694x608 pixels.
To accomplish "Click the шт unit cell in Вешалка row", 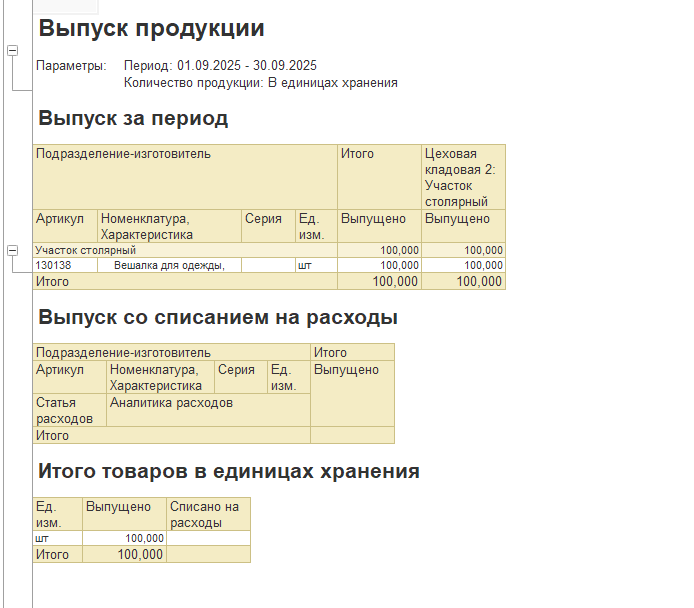I will pos(304,265).
